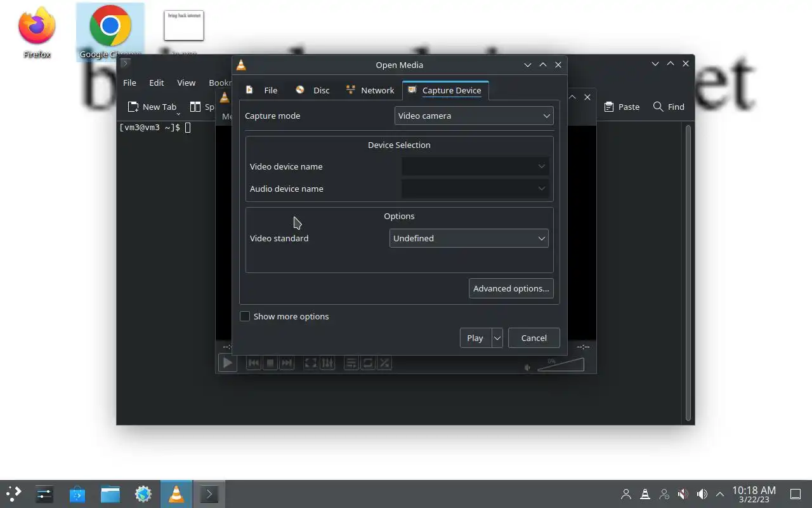The image size is (812, 508).
Task: Click the VLC task in the taskbar
Action: tap(176, 494)
